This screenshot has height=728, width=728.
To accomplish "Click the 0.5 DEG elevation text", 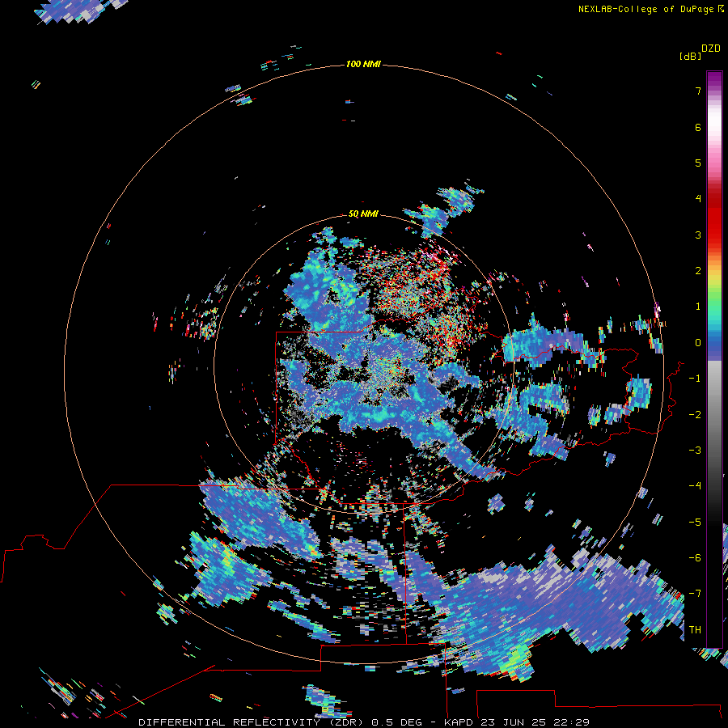I will 396,722.
